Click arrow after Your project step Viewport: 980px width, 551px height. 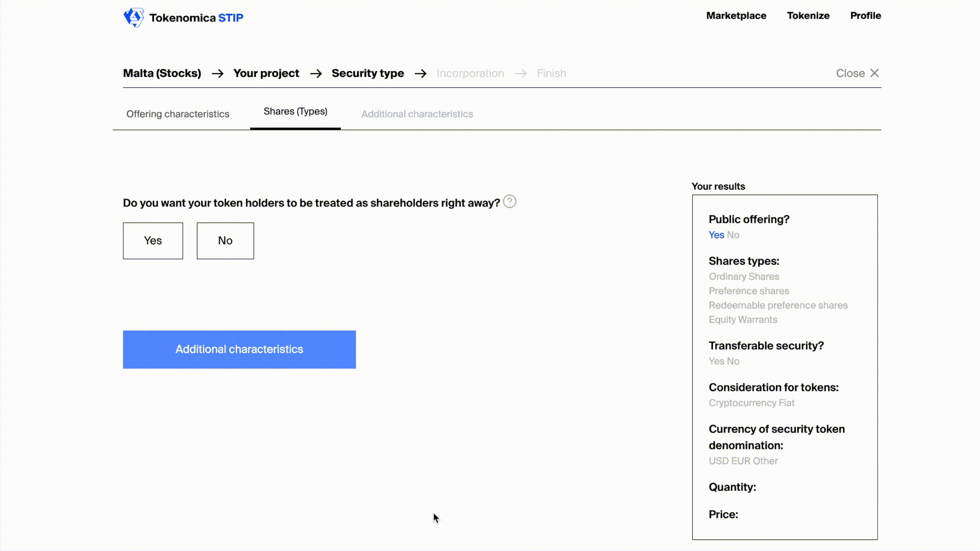coord(316,73)
